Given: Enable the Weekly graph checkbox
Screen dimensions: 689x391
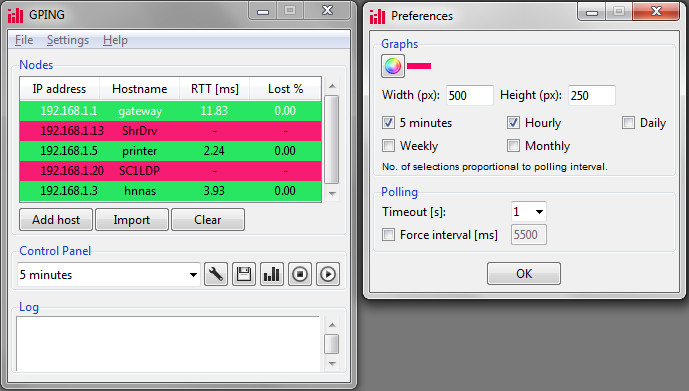Looking at the screenshot, I should click(388, 145).
